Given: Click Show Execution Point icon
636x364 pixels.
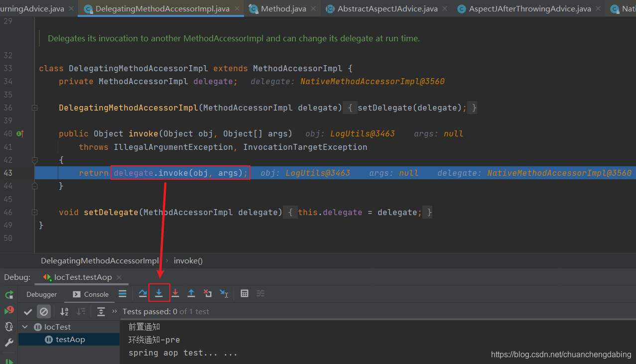Looking at the screenshot, I should [x=123, y=293].
